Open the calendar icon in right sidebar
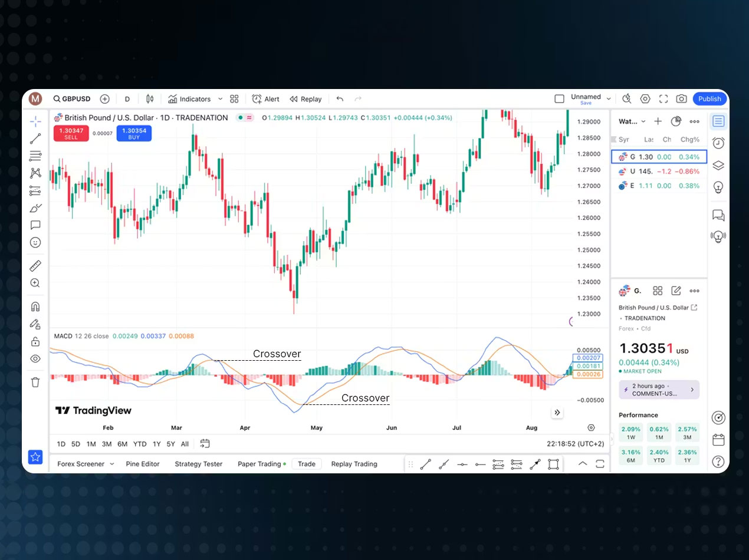Screen dimensions: 749x560 718,440
